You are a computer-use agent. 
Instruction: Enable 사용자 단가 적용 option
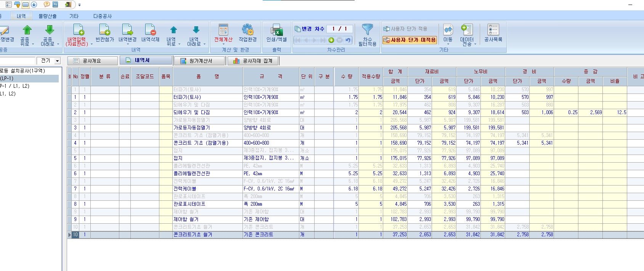405,29
